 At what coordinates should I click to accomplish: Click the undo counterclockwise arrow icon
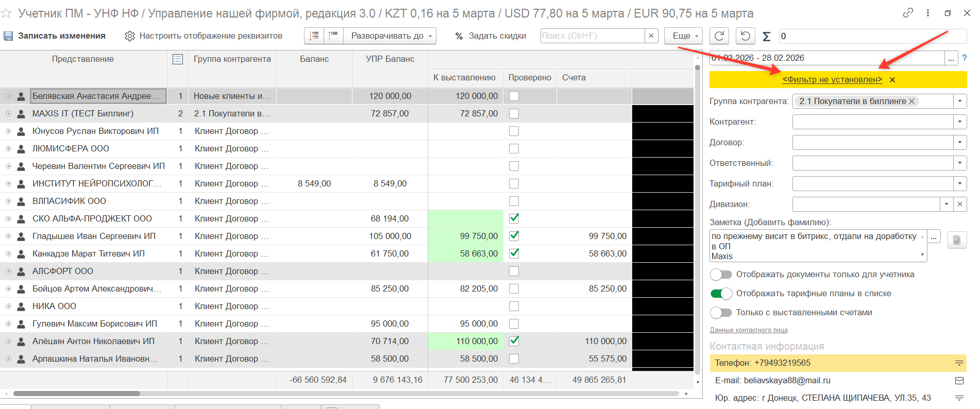click(x=745, y=36)
